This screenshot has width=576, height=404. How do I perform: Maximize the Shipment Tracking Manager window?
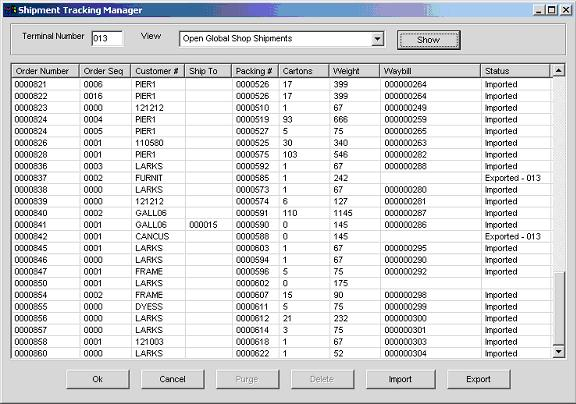click(552, 10)
